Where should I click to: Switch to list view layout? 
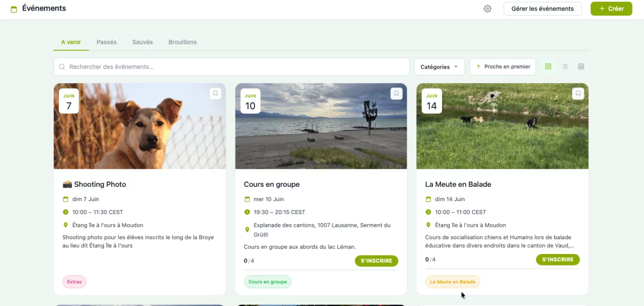click(x=564, y=67)
